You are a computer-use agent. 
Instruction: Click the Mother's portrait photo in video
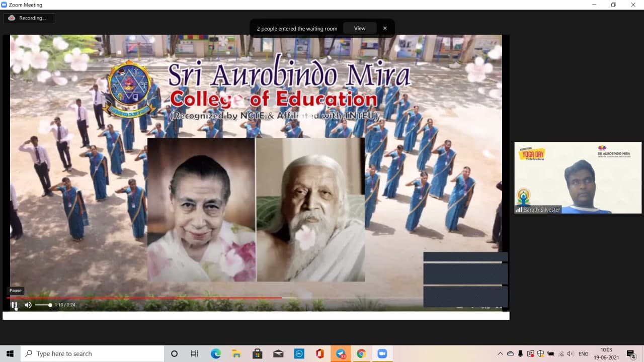click(201, 210)
